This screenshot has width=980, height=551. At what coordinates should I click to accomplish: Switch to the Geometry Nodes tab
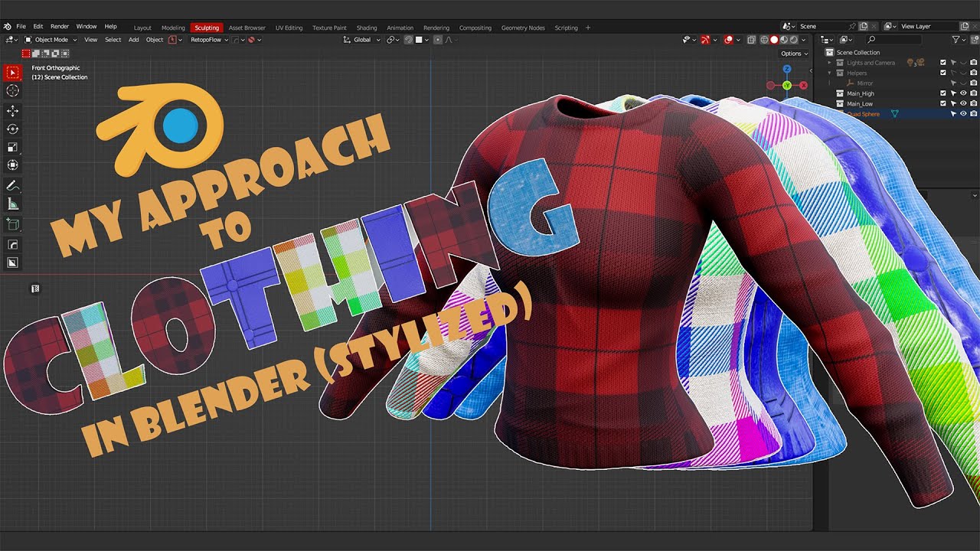(523, 28)
